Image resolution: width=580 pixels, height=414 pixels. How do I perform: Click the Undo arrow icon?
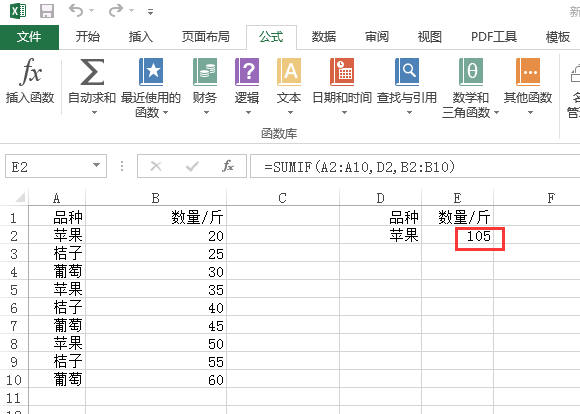(x=76, y=10)
